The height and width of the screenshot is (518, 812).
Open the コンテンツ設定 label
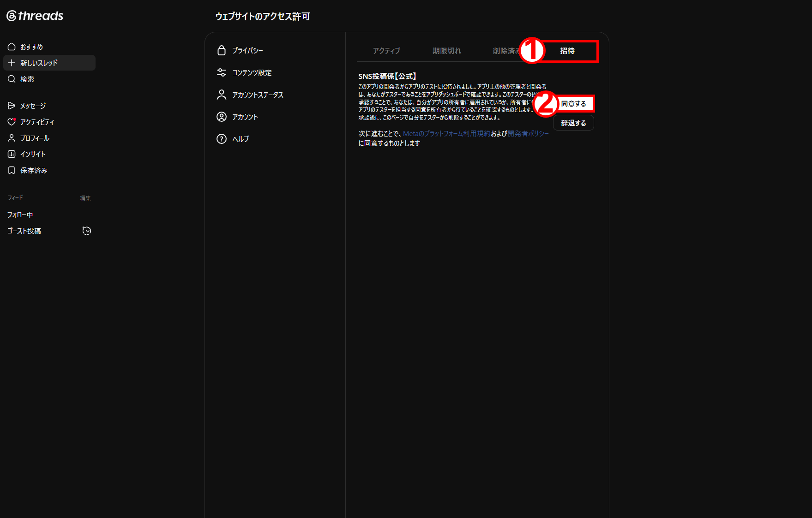252,72
